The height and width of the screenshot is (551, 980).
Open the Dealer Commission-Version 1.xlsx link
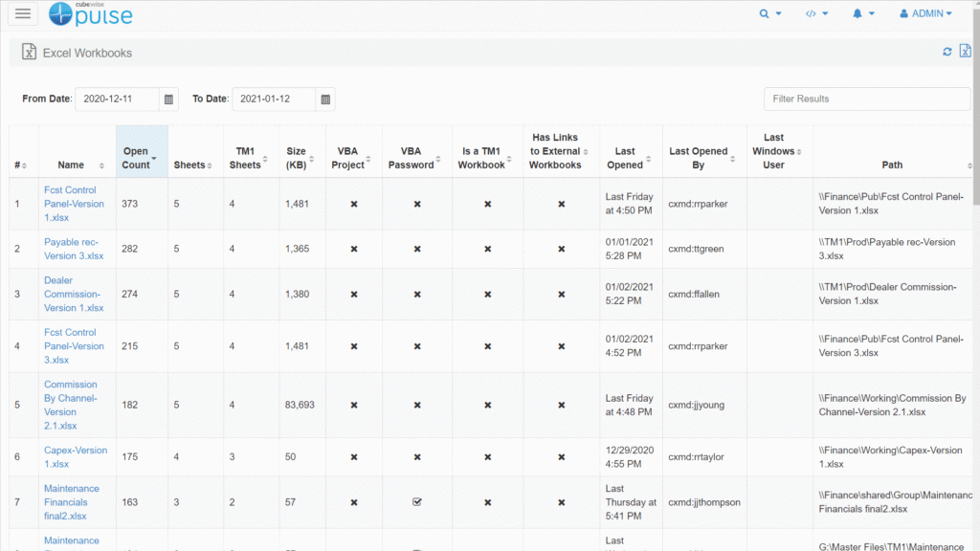[x=73, y=295]
